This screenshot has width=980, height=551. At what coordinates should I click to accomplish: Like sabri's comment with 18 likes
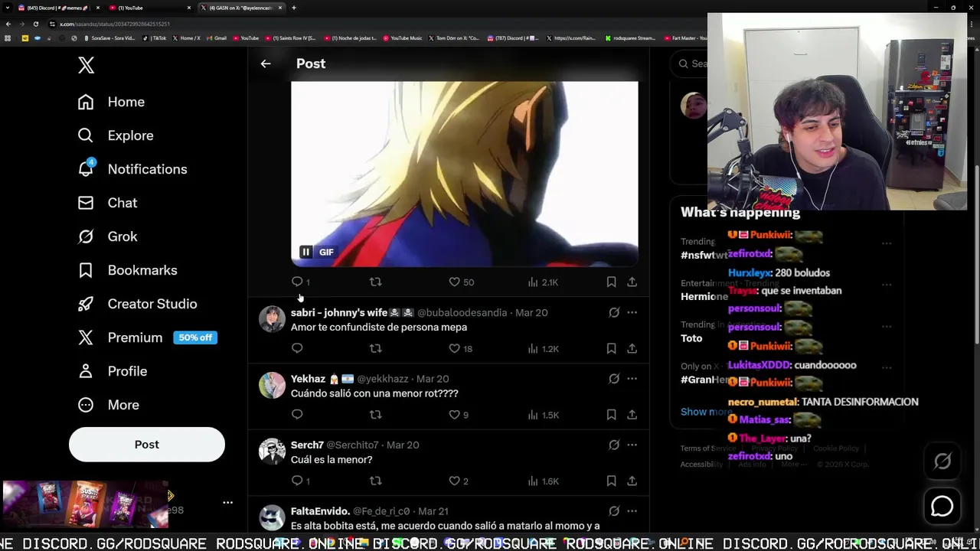[460, 348]
